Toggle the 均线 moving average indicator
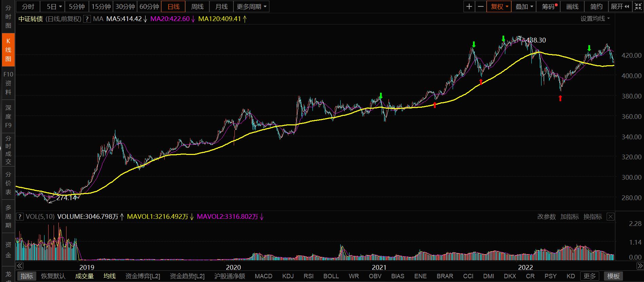 tap(109, 276)
